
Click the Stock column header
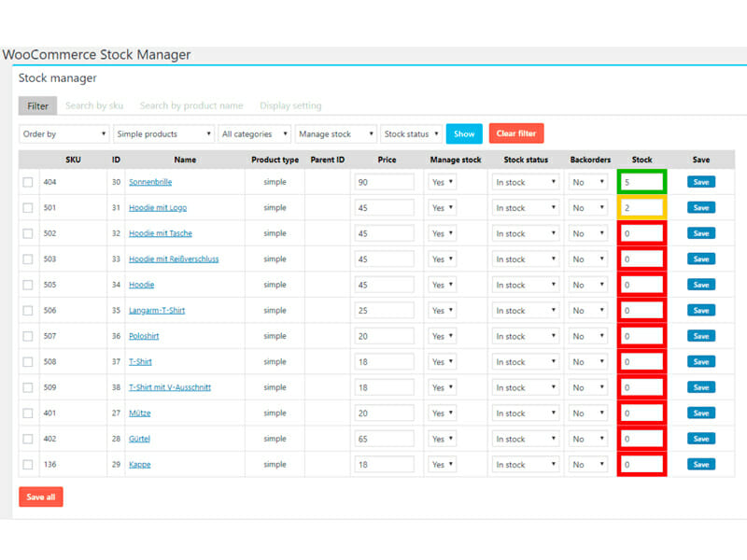point(641,160)
